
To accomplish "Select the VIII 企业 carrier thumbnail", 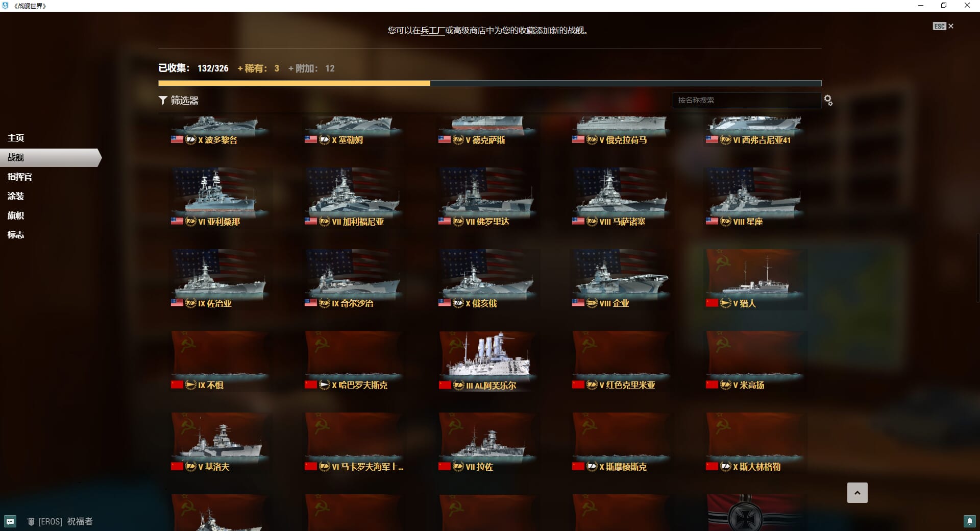I will [x=621, y=279].
